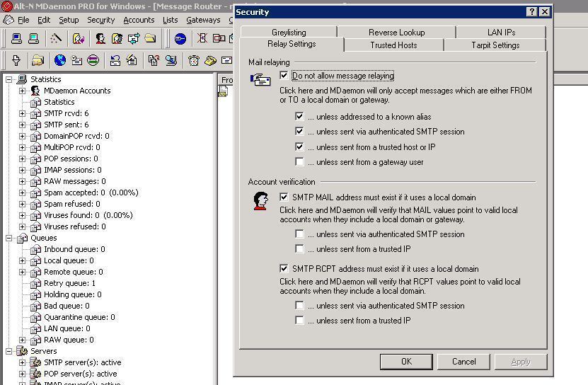The height and width of the screenshot is (385, 588).
Task: Click the context help question mark button
Action: coord(532,11)
